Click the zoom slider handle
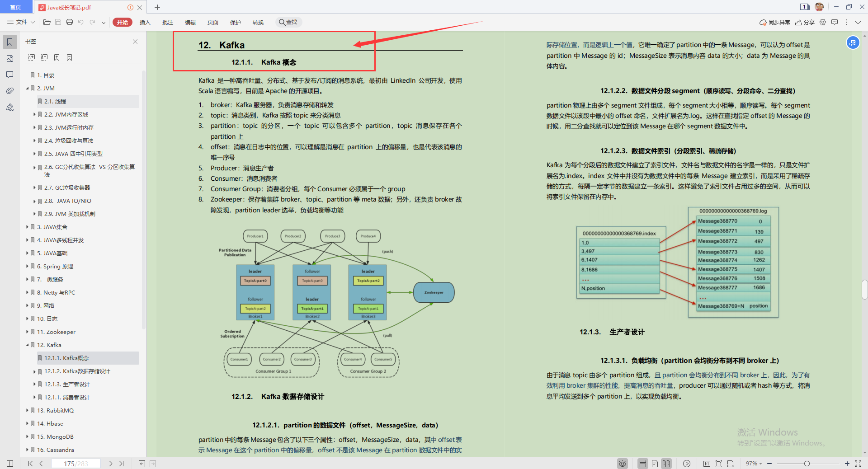The image size is (868, 469). pyautogui.click(x=807, y=464)
